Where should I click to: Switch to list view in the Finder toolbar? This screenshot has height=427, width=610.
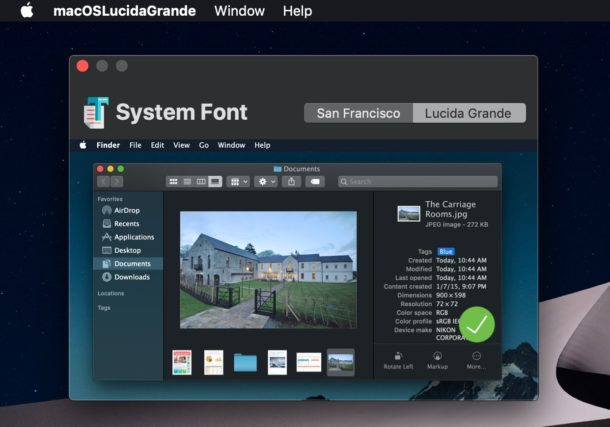click(187, 182)
